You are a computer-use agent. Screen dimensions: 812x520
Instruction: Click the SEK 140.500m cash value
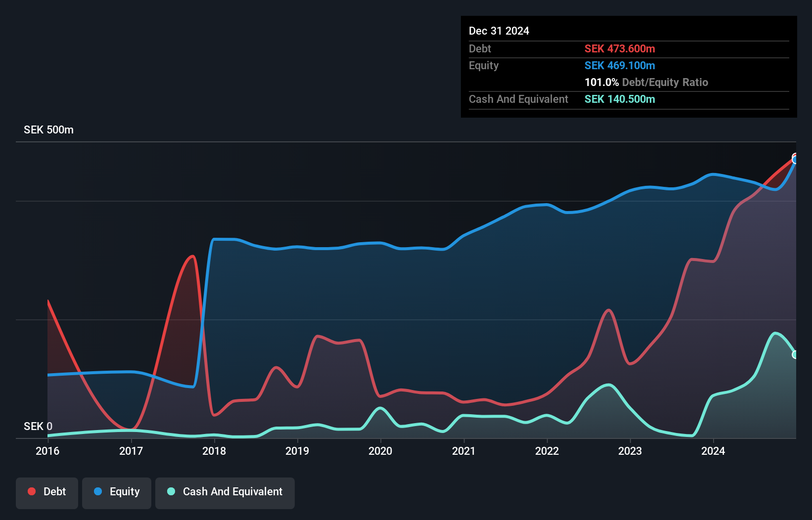coord(620,99)
